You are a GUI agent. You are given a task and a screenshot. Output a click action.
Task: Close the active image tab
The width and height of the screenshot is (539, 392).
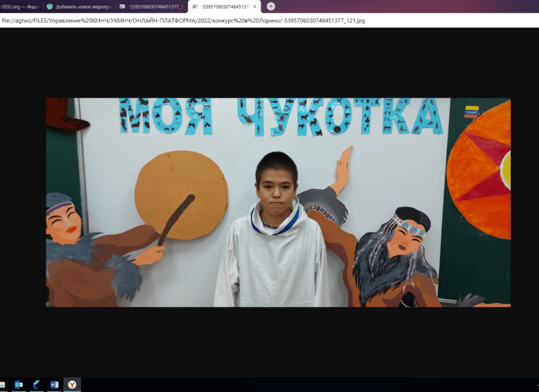point(255,7)
